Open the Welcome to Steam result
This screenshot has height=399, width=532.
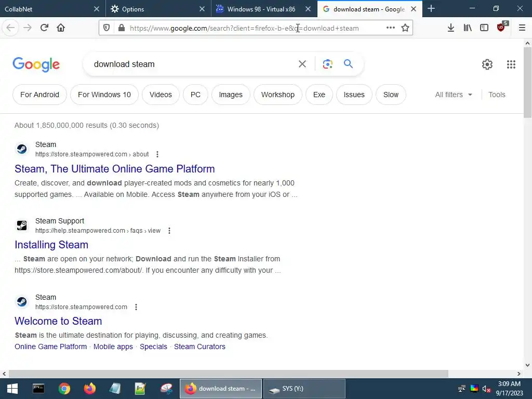58,321
